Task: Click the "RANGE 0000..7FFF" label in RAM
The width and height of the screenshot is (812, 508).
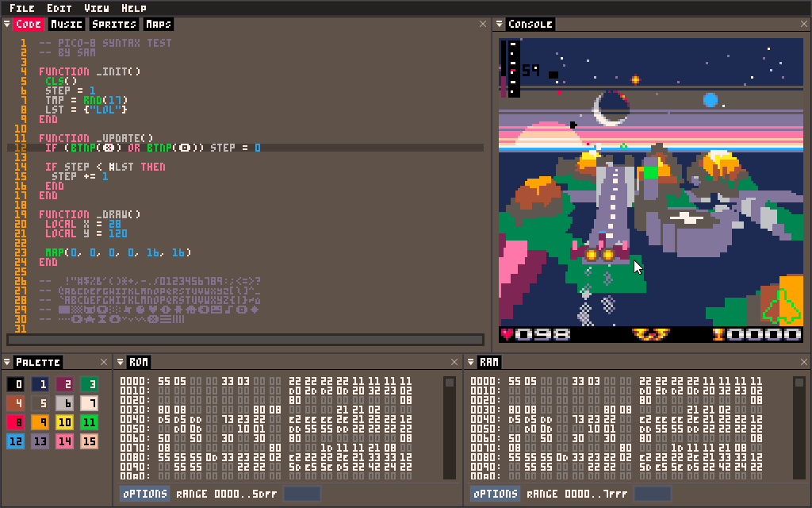Action: (577, 494)
